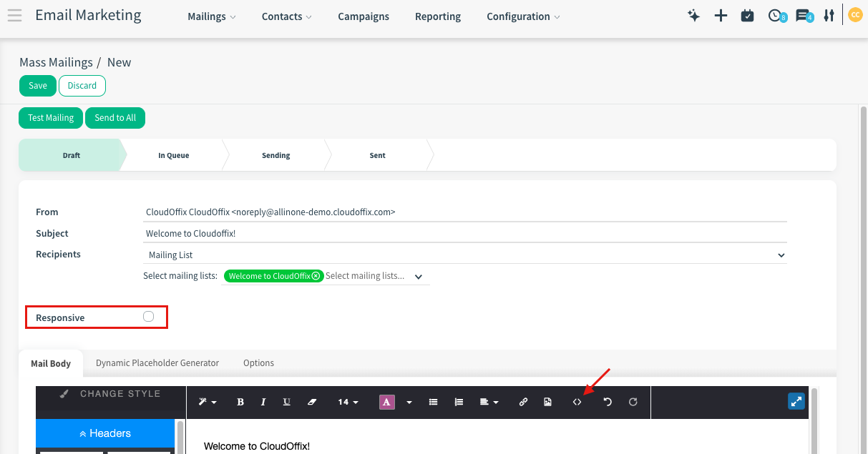This screenshot has width=868, height=454.
Task: Open the paragraph alignment dropdown
Action: (489, 402)
